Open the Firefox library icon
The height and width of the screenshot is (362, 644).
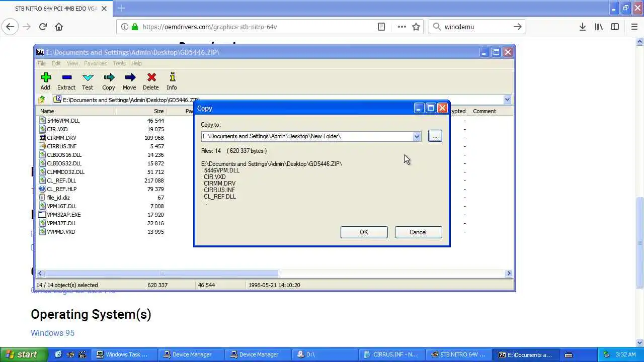pos(599,27)
